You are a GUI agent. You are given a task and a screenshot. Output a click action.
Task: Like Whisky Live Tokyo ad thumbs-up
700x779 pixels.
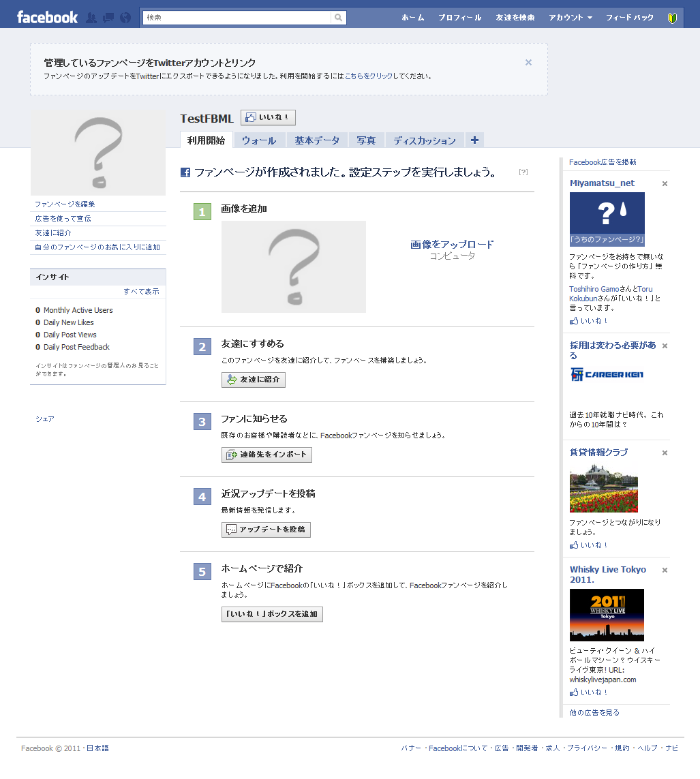(589, 692)
